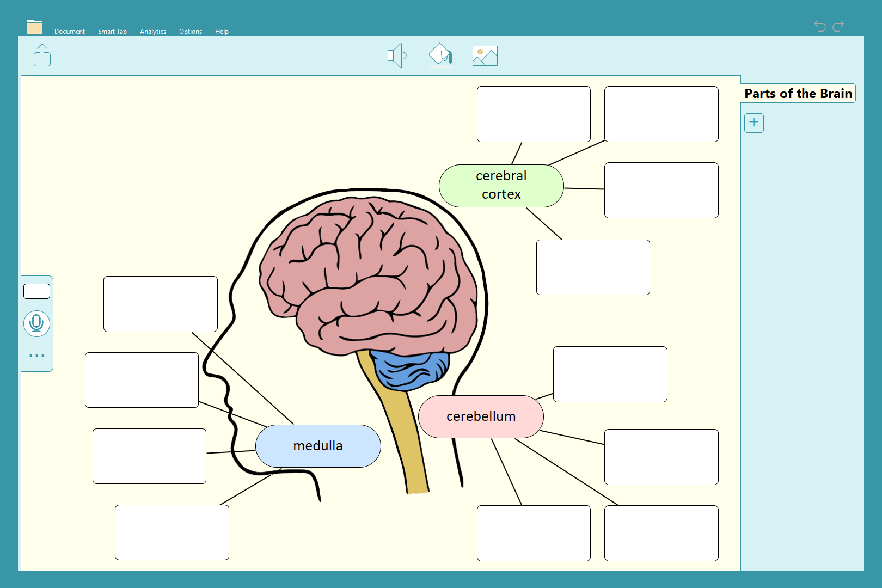
Task: Open the Smart Tab menu
Action: (x=112, y=32)
